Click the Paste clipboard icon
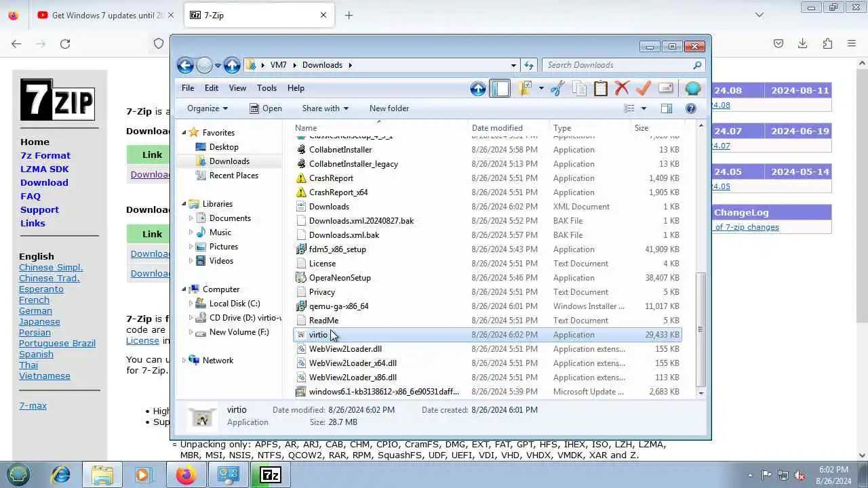Image resolution: width=868 pixels, height=488 pixels. click(x=601, y=88)
